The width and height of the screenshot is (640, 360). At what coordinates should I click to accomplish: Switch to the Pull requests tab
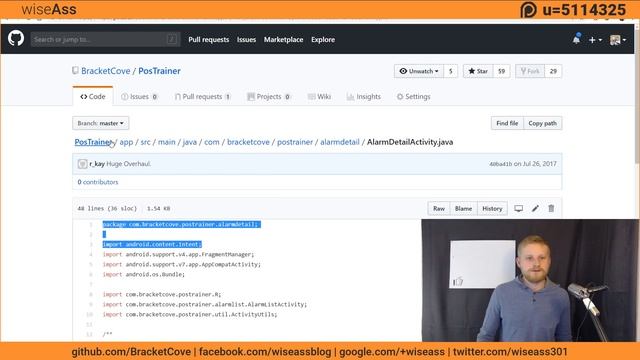click(x=202, y=97)
